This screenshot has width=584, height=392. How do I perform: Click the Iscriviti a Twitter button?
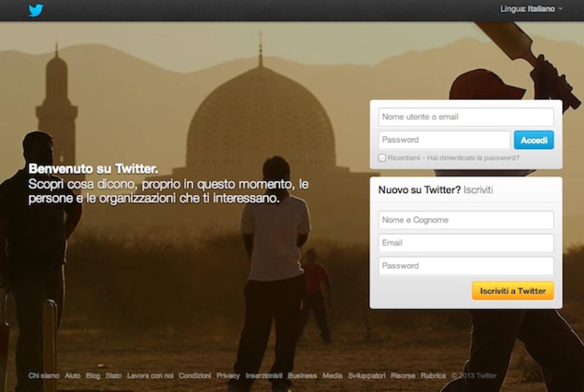click(x=513, y=291)
